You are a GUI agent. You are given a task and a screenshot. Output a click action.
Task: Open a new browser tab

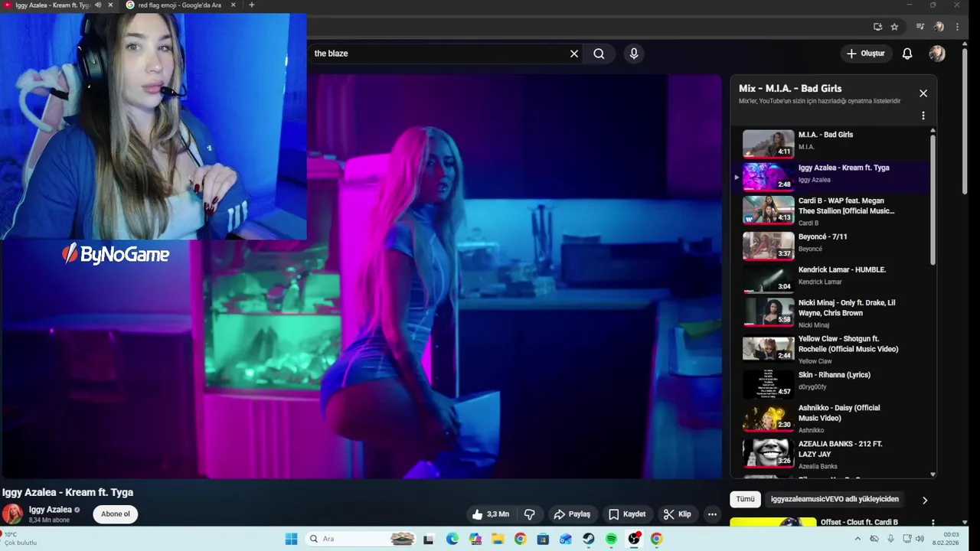point(251,5)
